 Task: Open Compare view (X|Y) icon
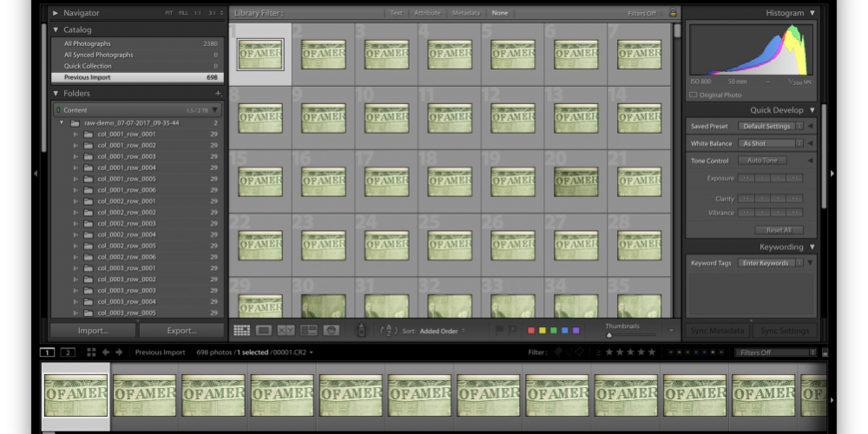(286, 331)
